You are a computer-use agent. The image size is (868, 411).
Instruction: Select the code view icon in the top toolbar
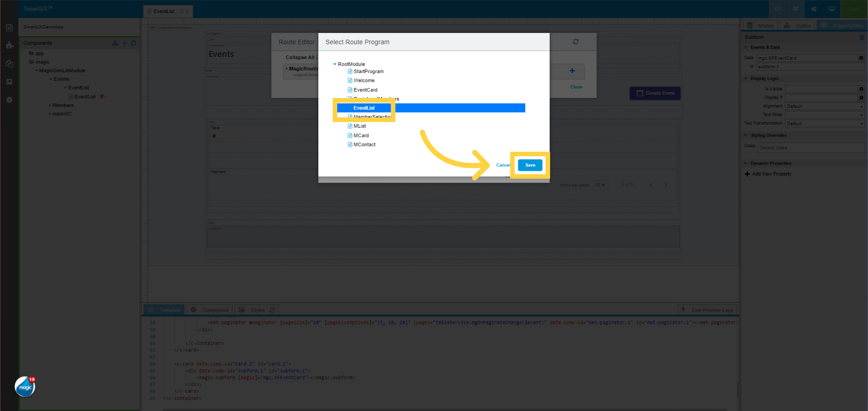(x=777, y=9)
